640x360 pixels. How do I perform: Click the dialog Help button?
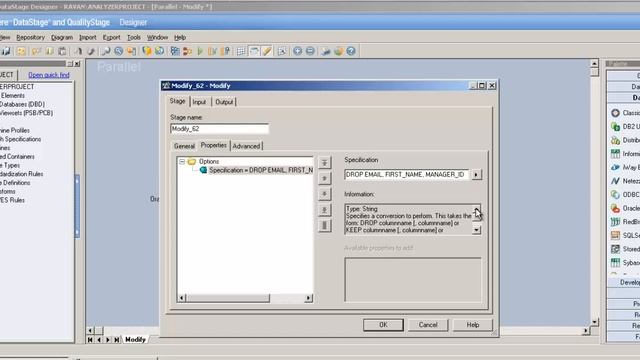473,325
